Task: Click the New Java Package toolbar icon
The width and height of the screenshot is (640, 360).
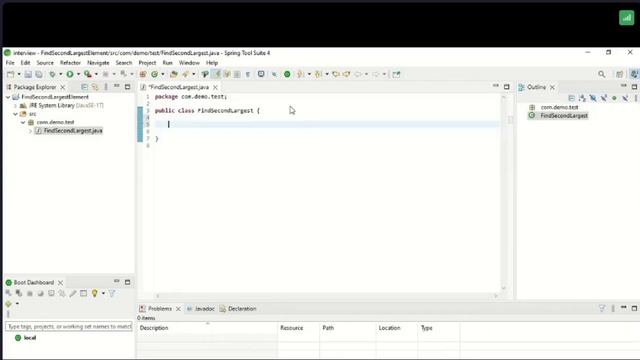Action: [143, 74]
